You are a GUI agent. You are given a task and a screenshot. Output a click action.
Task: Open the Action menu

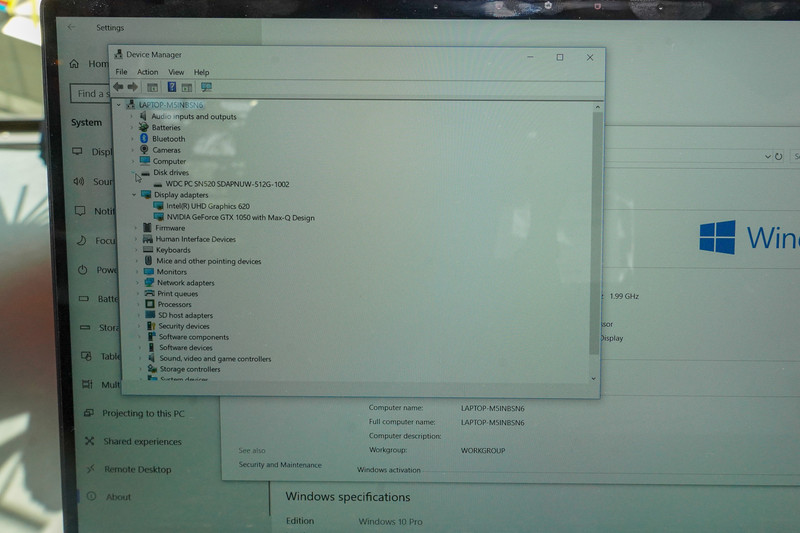click(x=147, y=72)
